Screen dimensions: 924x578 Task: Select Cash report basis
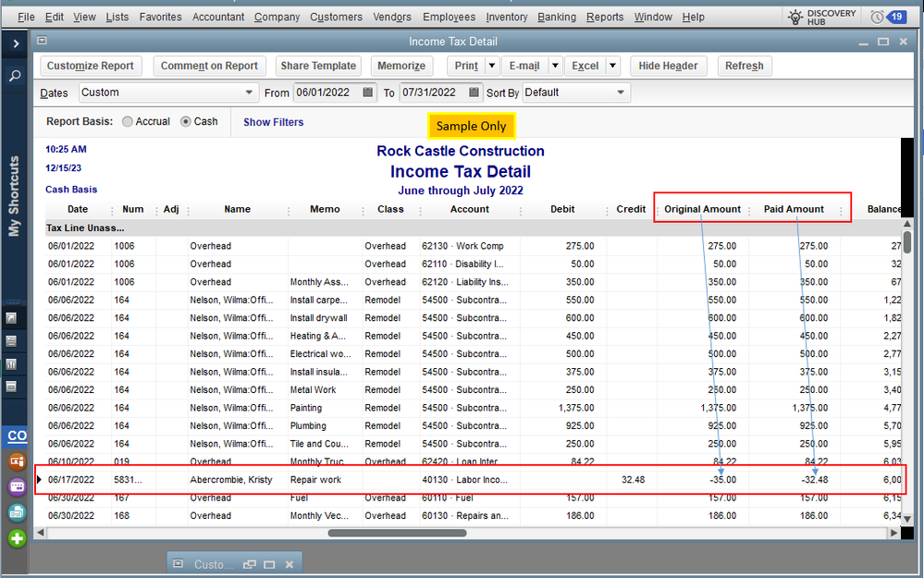tap(186, 122)
